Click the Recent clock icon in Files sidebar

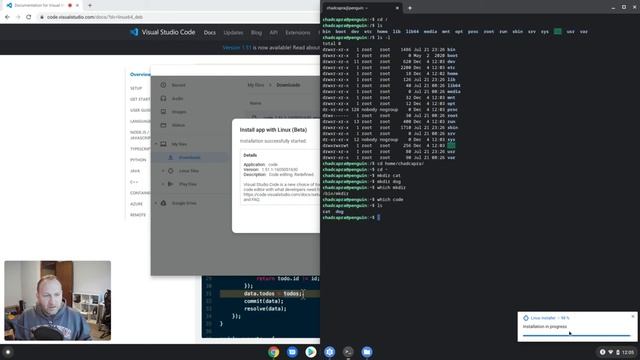(x=163, y=85)
